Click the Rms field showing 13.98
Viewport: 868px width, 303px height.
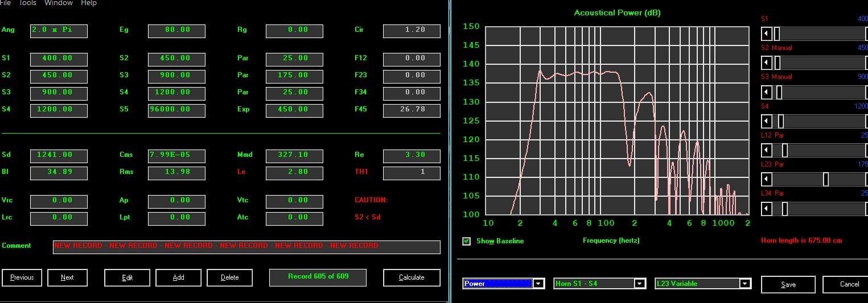176,173
